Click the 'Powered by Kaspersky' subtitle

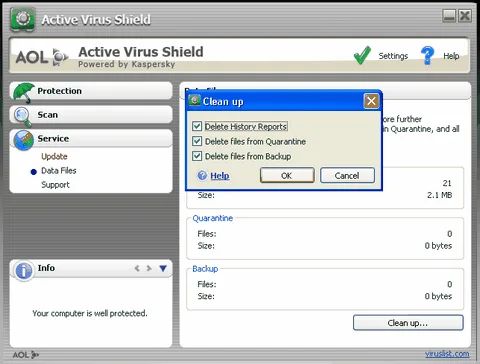126,64
